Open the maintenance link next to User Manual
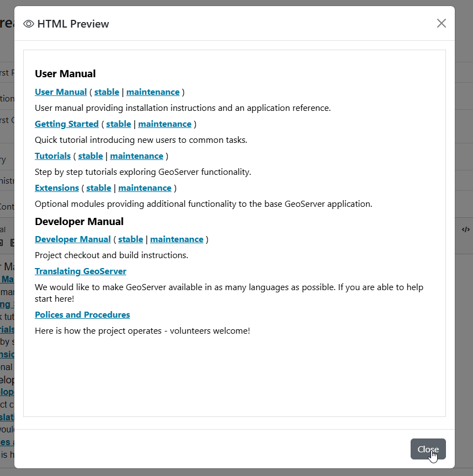This screenshot has width=473, height=476. [153, 92]
